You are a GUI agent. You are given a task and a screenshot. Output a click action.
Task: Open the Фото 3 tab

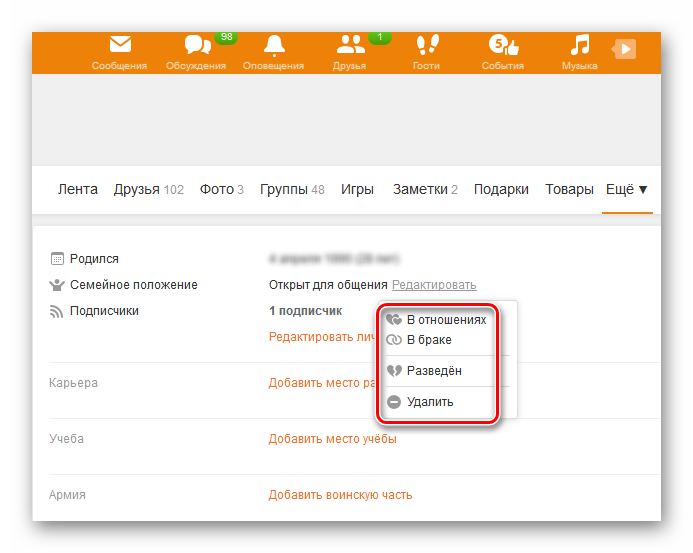(x=221, y=189)
